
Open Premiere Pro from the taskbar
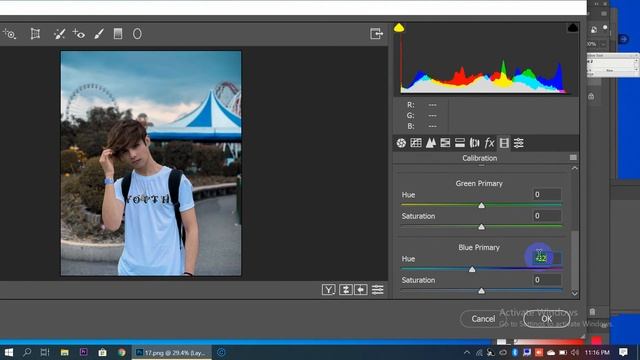click(x=84, y=352)
